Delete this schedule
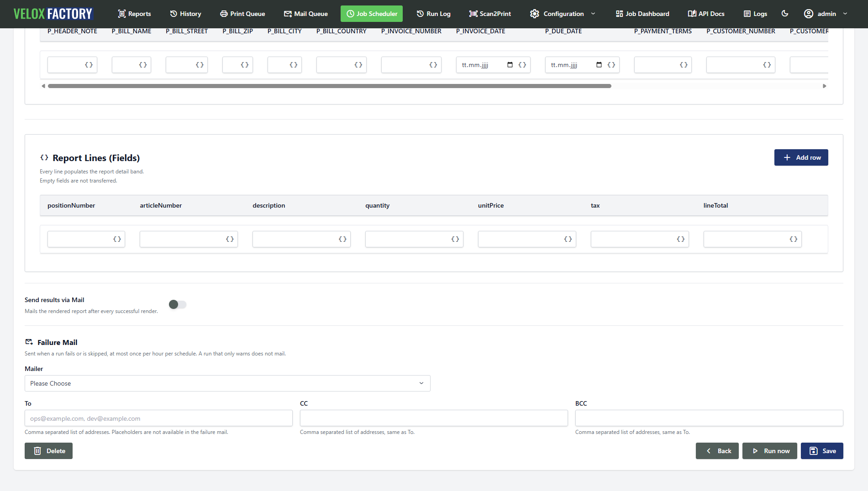Viewport: 868px width, 491px height. [48, 451]
